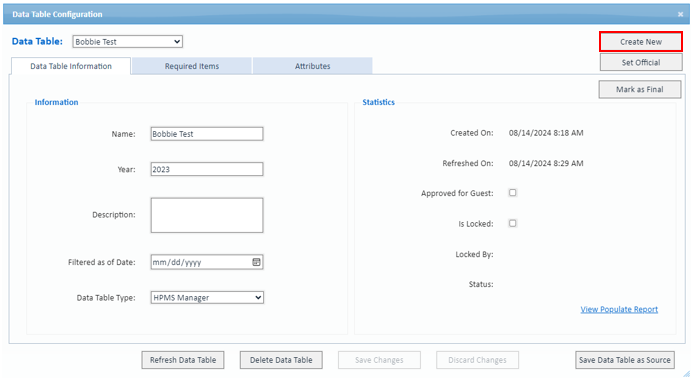Image resolution: width=691 pixels, height=381 pixels.
Task: Open the Attributes tab
Action: 312,66
